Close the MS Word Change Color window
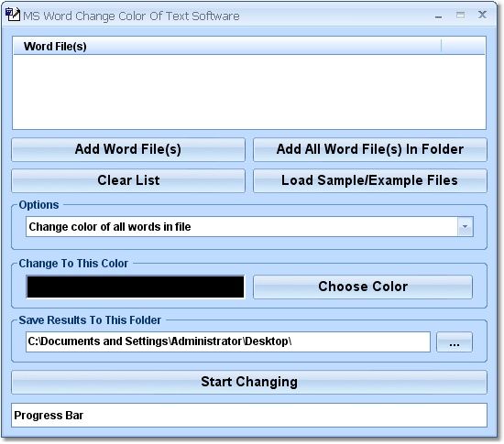The width and height of the screenshot is (504, 444). pos(482,15)
